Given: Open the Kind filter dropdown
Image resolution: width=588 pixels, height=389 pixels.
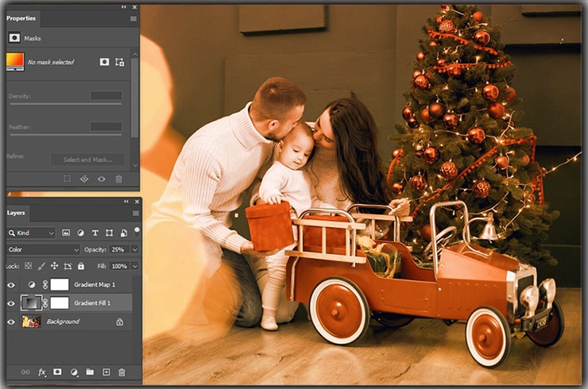Looking at the screenshot, I should (31, 233).
